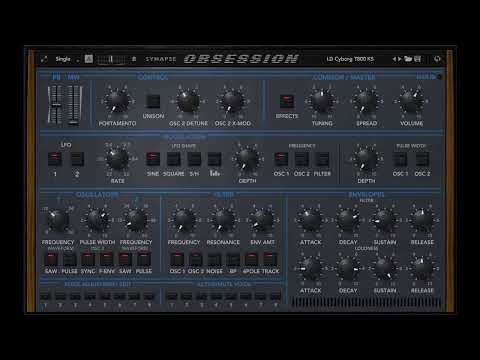
Task: Click the loudness envelope Attack knob
Action: (311, 268)
